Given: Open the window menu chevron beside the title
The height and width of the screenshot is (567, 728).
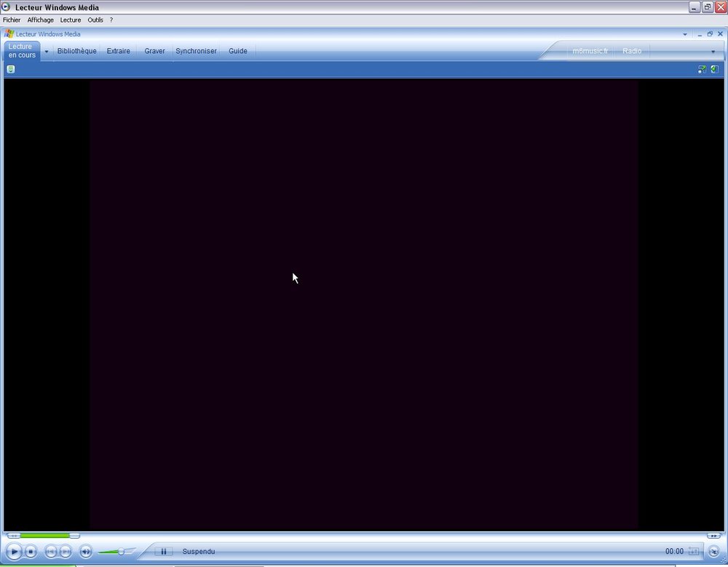Looking at the screenshot, I should pos(684,33).
